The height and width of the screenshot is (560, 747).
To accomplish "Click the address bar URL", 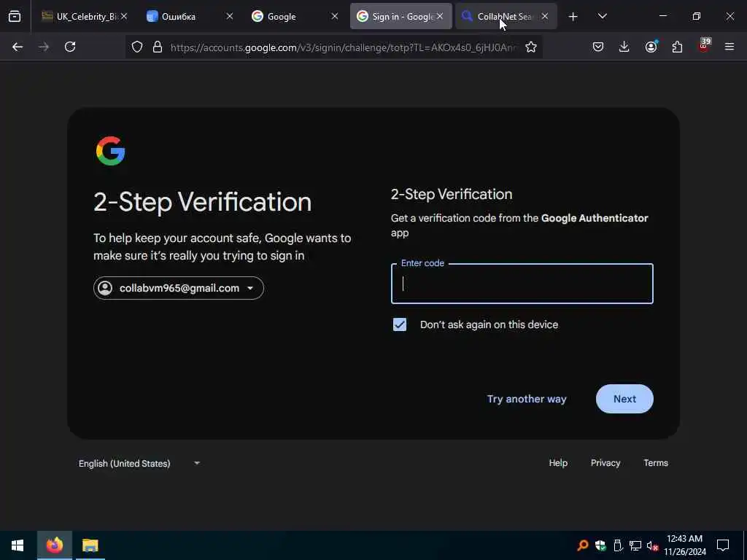I will coord(343,47).
